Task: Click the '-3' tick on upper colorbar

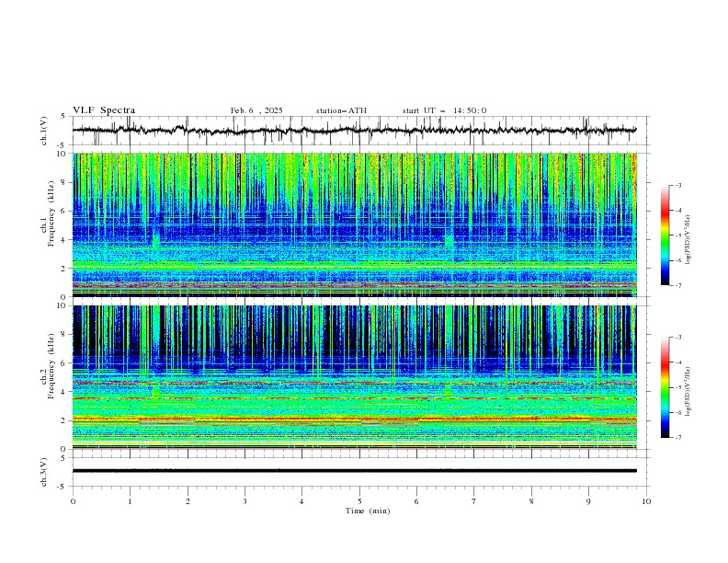Action: coord(677,185)
